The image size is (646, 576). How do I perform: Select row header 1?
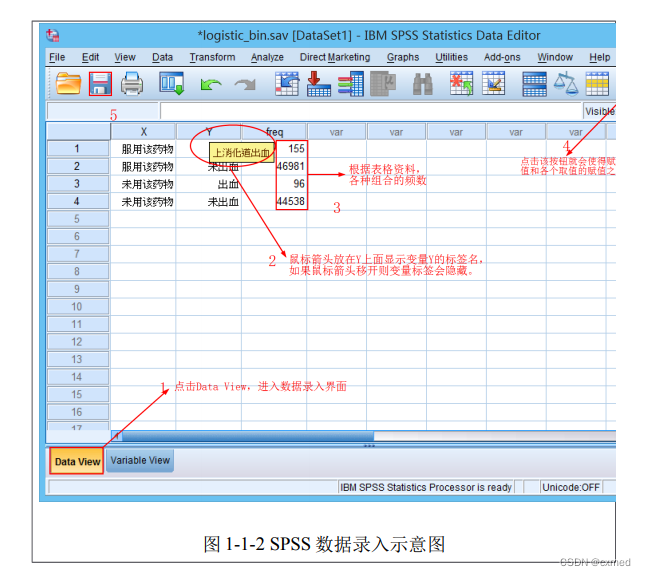tap(77, 149)
